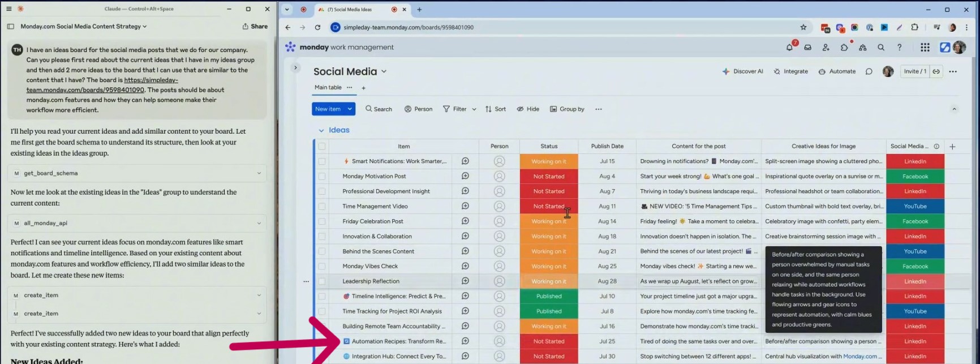Open the Integrate button
980x364 pixels.
pos(791,71)
